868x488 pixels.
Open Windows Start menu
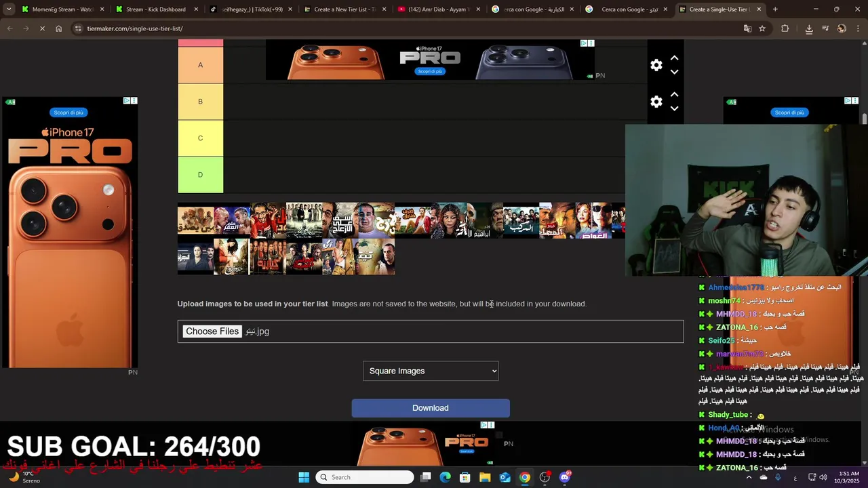(x=304, y=477)
